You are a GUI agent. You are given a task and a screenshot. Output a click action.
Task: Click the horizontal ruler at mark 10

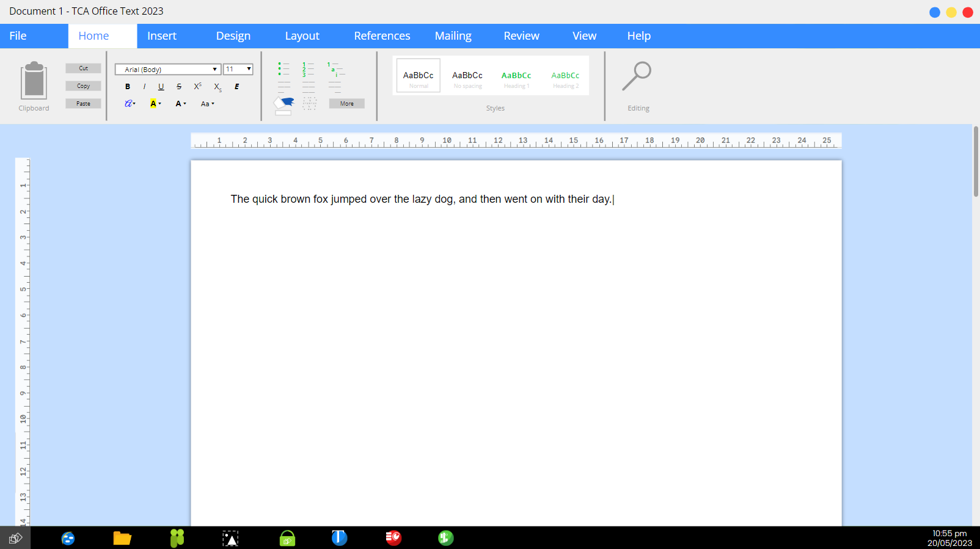447,141
